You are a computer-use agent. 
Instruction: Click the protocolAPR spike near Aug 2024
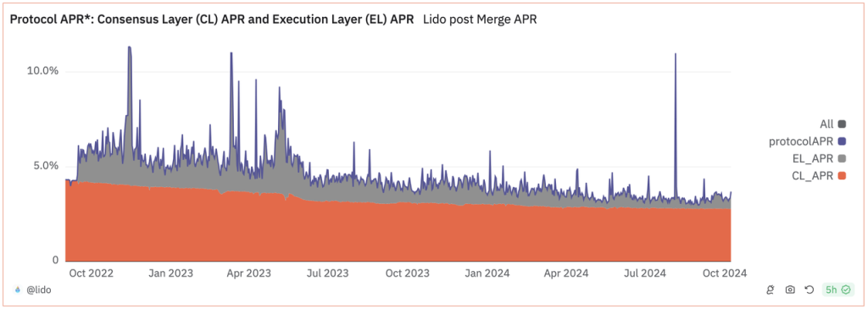pos(676,54)
